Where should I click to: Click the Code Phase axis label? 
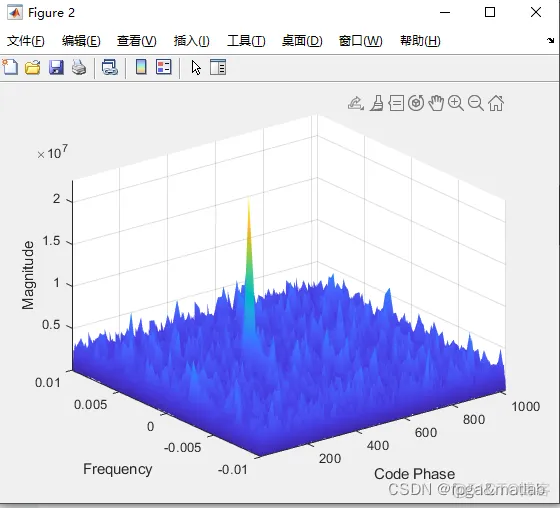tap(414, 474)
